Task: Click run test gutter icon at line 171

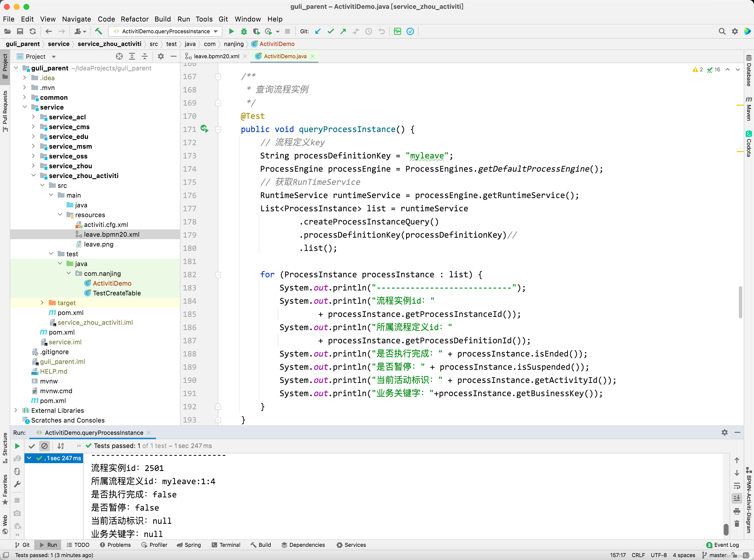Action: point(204,129)
